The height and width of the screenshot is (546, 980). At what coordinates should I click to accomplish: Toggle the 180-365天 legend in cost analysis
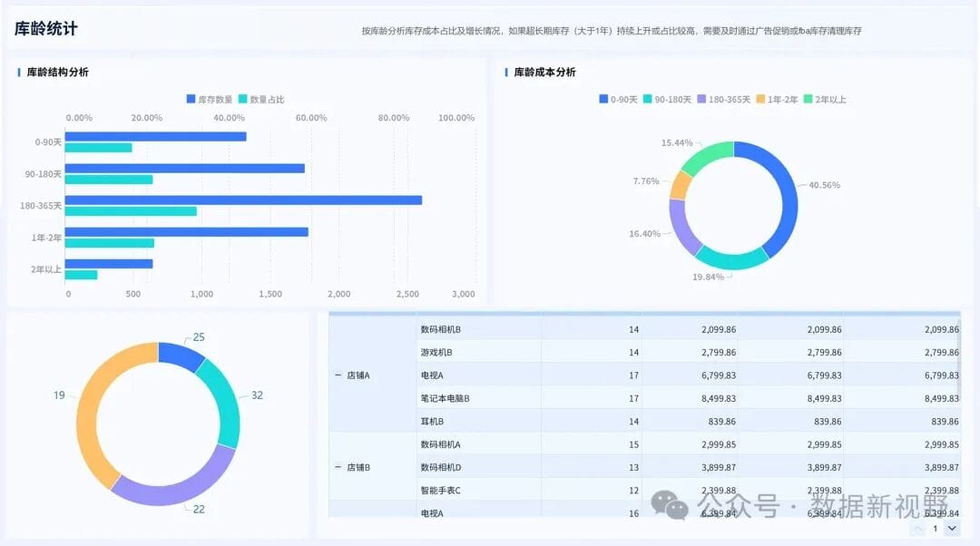pyautogui.click(x=723, y=100)
